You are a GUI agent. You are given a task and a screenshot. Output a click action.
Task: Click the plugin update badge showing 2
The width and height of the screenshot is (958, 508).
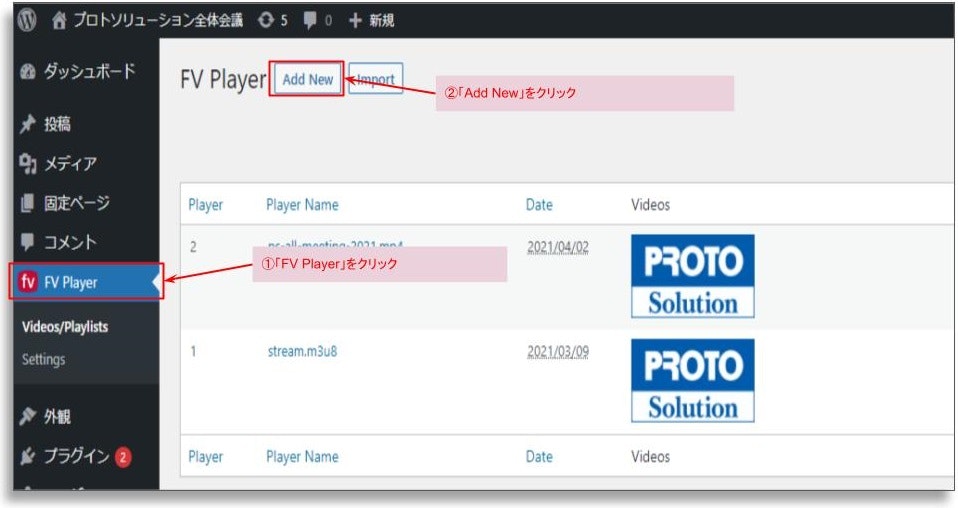[x=123, y=457]
